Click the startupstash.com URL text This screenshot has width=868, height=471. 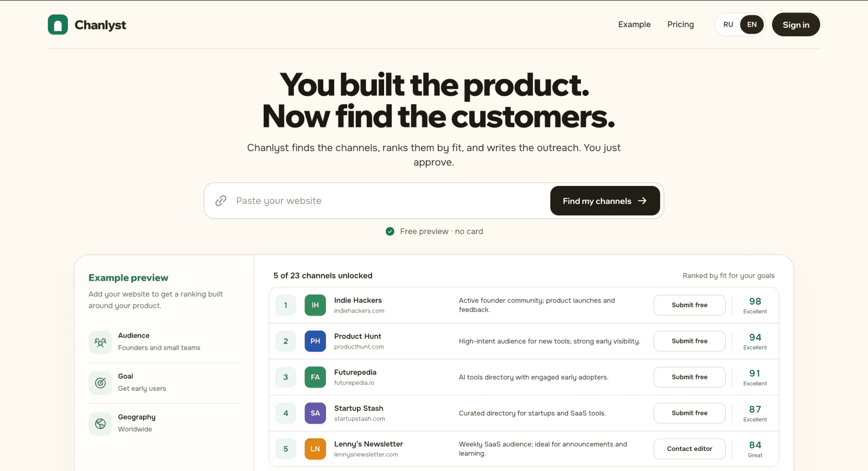click(360, 419)
